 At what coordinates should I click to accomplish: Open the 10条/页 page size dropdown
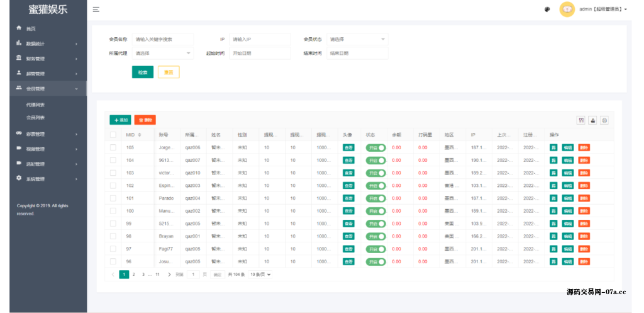pos(260,275)
